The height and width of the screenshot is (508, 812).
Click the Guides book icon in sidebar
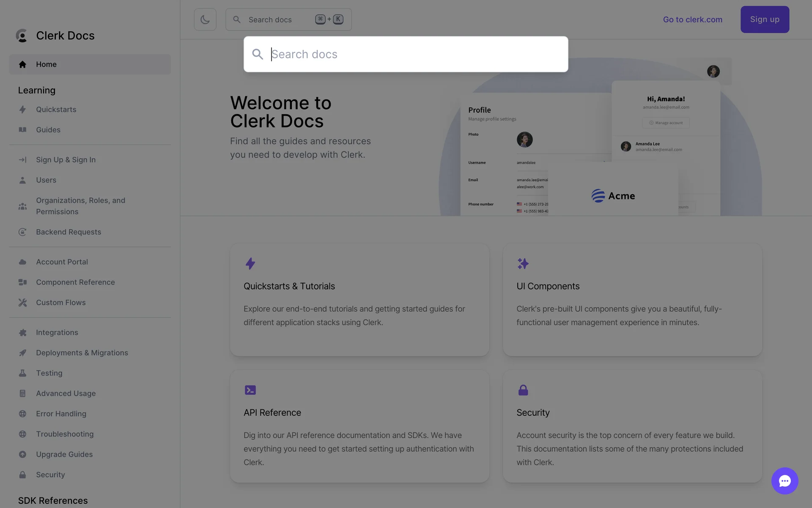[22, 130]
